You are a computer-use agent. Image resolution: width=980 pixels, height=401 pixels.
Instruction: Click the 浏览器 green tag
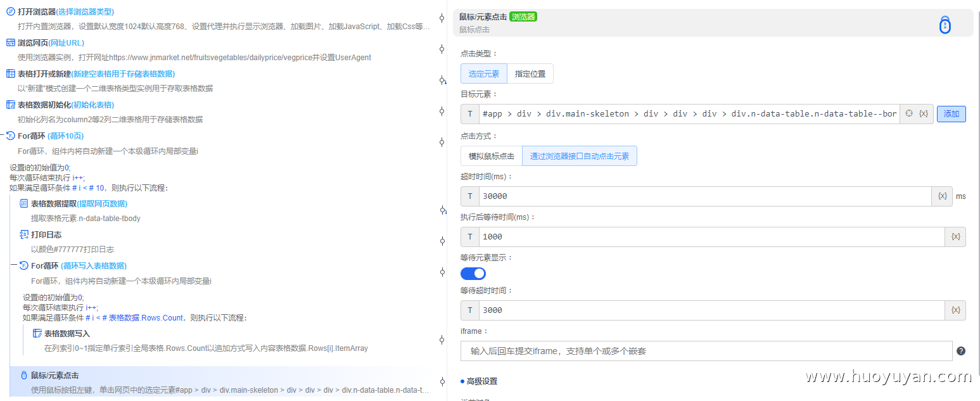coord(523,16)
